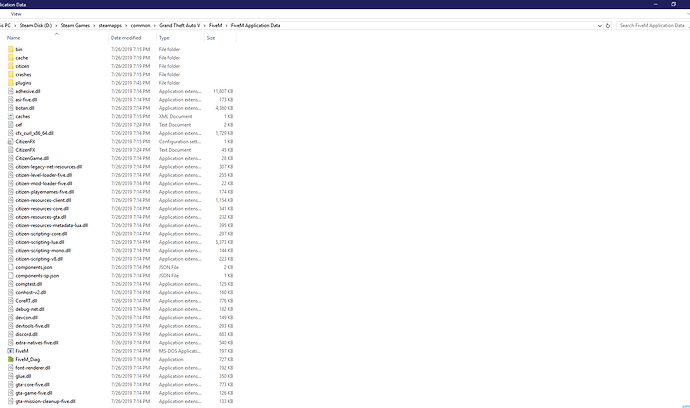690x408 pixels.
Task: Go to Steam Games in address path
Action: coord(77,25)
